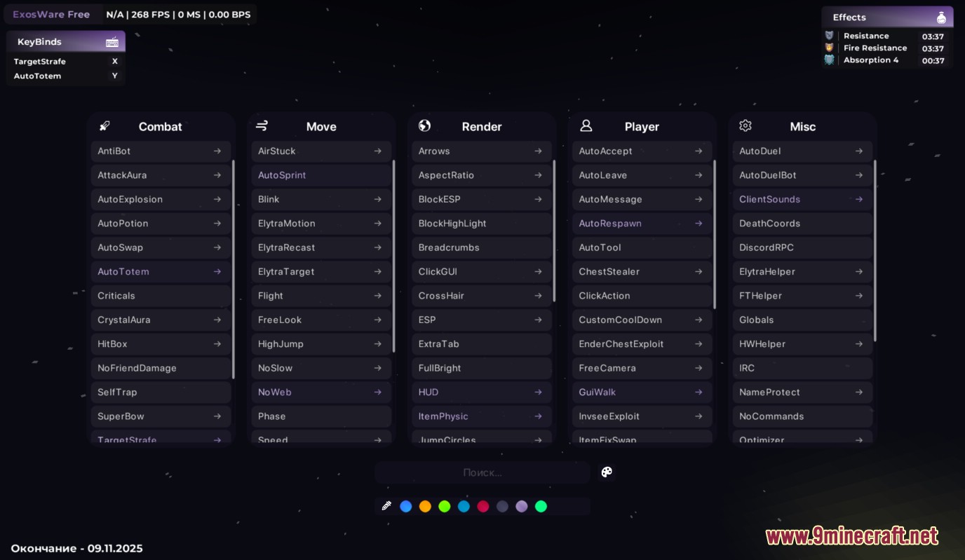Screen dimensions: 965x560
Task: Click the keyboard icon on the KeyBinds panel
Action: (x=112, y=41)
